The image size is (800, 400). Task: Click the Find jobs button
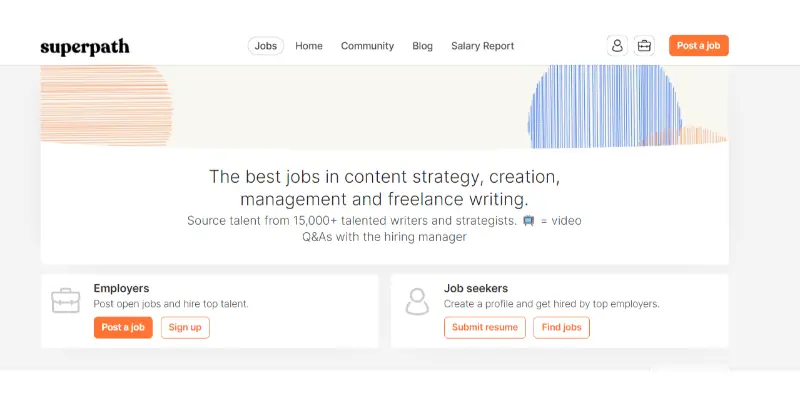click(x=562, y=328)
